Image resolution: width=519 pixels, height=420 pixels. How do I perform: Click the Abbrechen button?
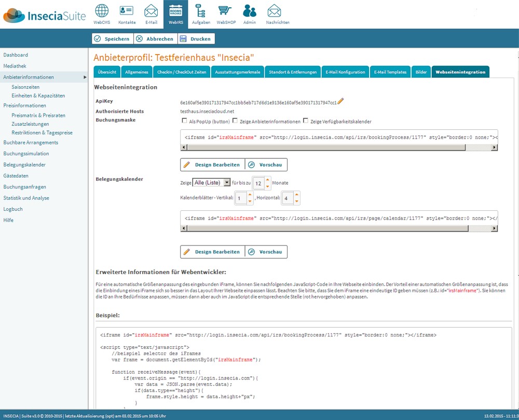156,39
